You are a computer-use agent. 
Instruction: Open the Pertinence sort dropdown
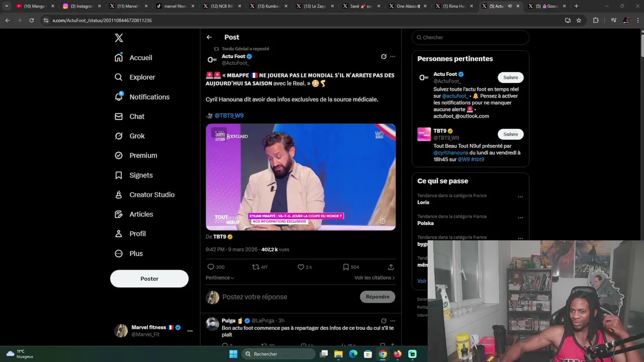[220, 278]
